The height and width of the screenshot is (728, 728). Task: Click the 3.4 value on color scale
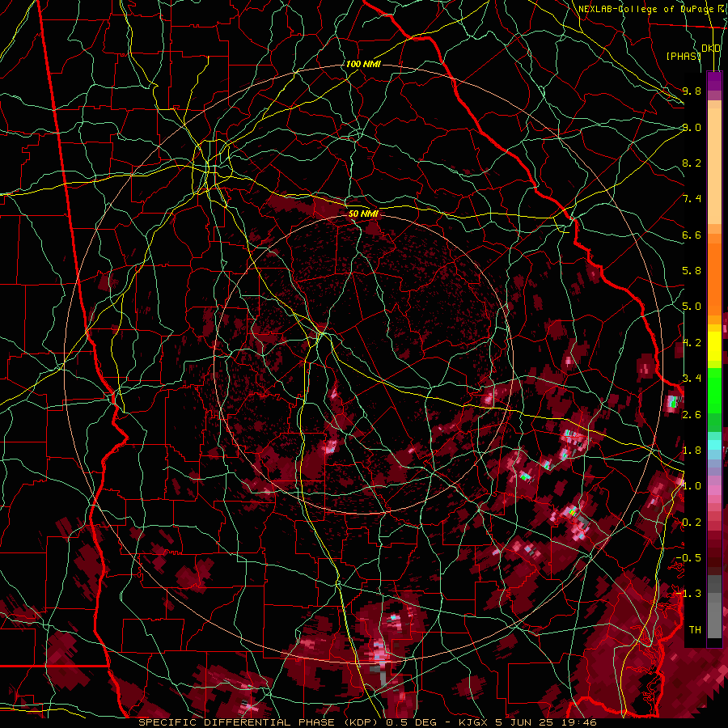tap(692, 378)
